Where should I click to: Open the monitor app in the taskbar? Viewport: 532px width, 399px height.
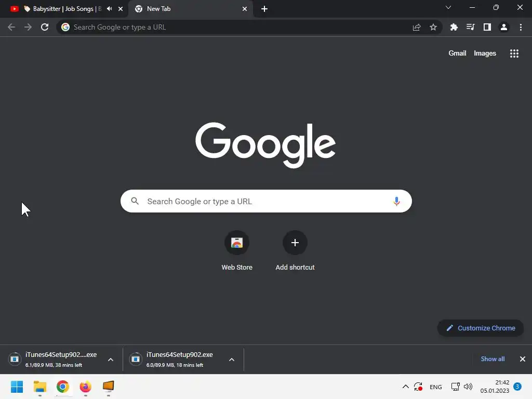tap(108, 386)
